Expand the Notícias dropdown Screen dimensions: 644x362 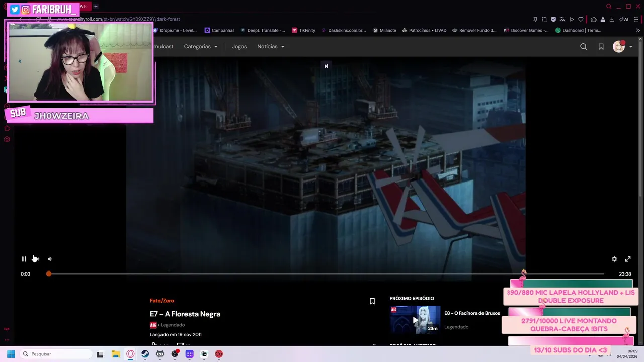[x=271, y=46]
